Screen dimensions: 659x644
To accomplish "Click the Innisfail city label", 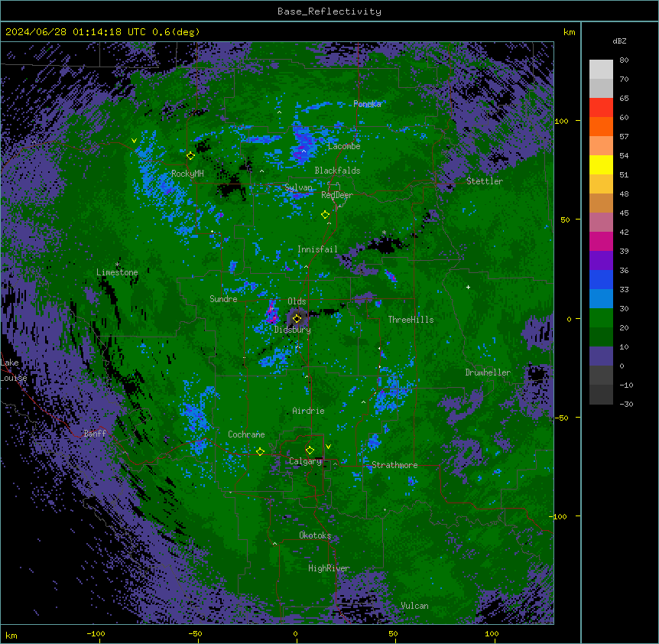I will (x=317, y=249).
